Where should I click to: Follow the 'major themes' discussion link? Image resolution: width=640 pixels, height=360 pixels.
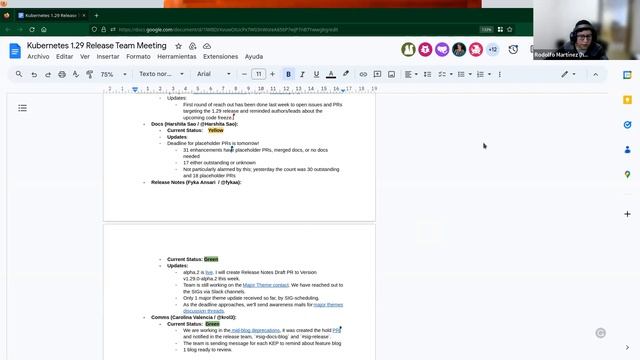point(328,304)
